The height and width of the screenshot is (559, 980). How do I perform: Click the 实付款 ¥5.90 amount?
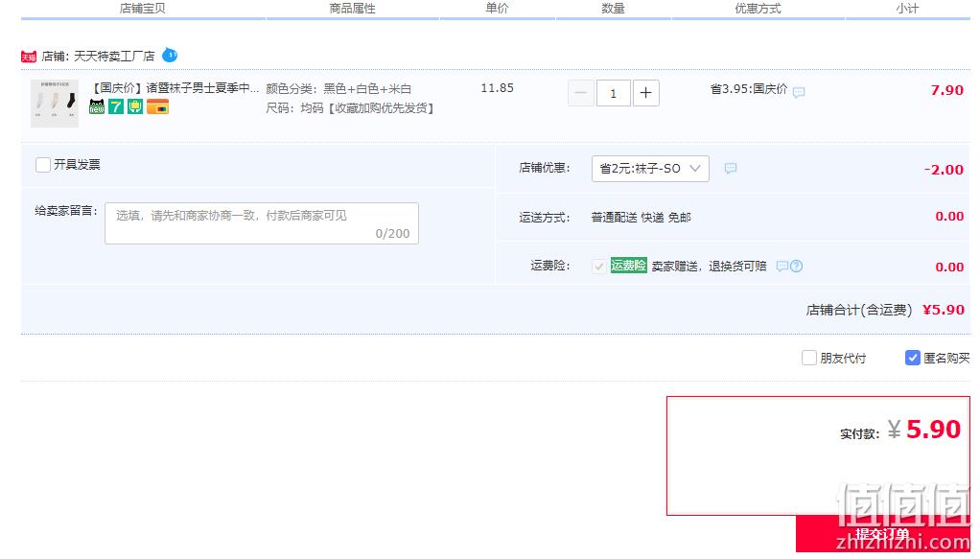point(923,430)
